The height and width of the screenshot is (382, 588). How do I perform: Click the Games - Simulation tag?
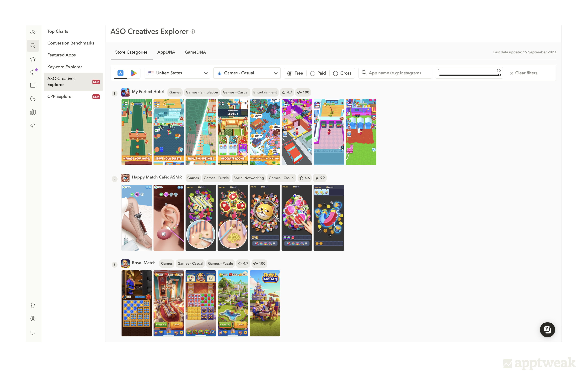(x=202, y=92)
